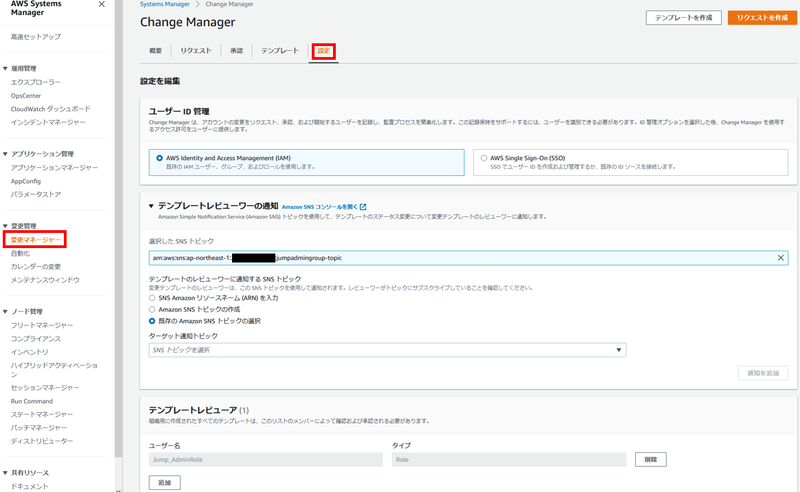Click the 追加 reviewer button

(164, 482)
